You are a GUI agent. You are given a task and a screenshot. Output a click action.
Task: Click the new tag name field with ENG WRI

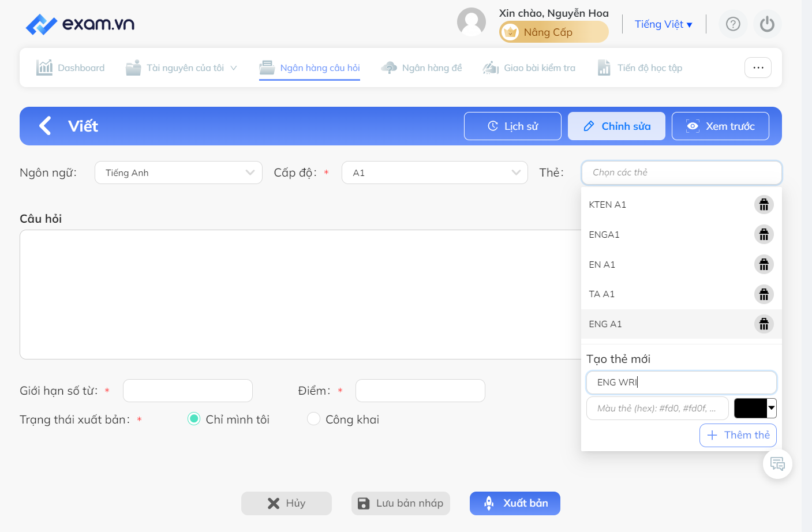pos(682,382)
